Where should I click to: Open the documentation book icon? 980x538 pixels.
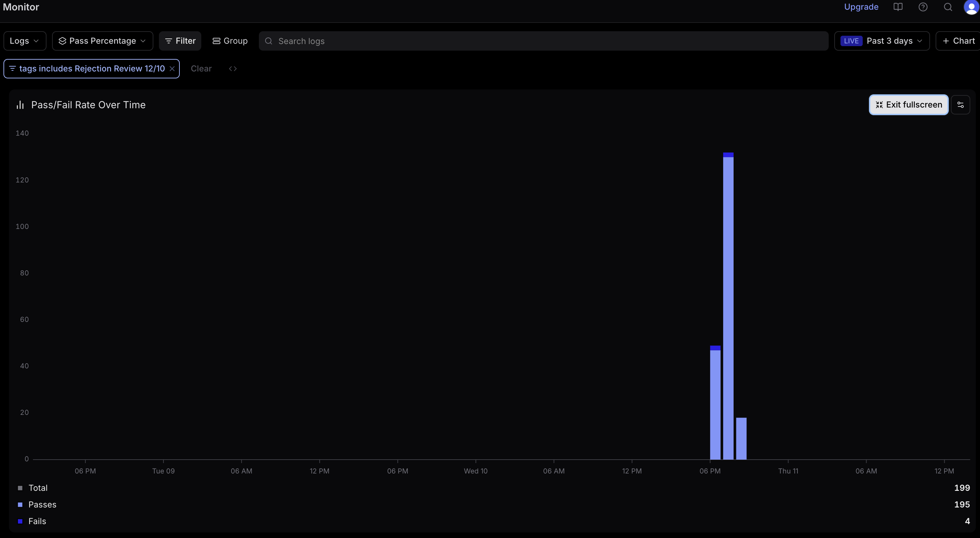(898, 7)
